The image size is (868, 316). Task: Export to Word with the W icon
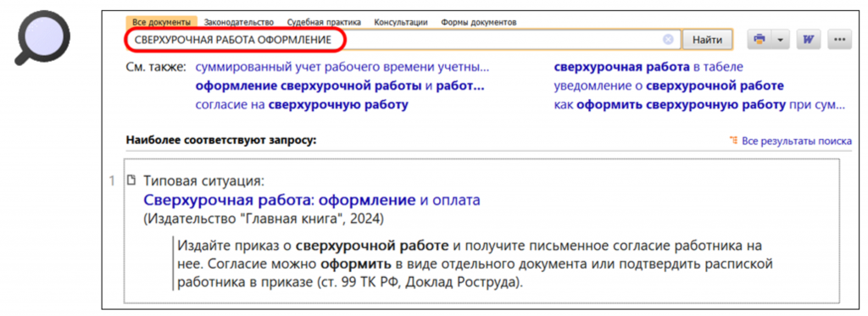point(809,40)
